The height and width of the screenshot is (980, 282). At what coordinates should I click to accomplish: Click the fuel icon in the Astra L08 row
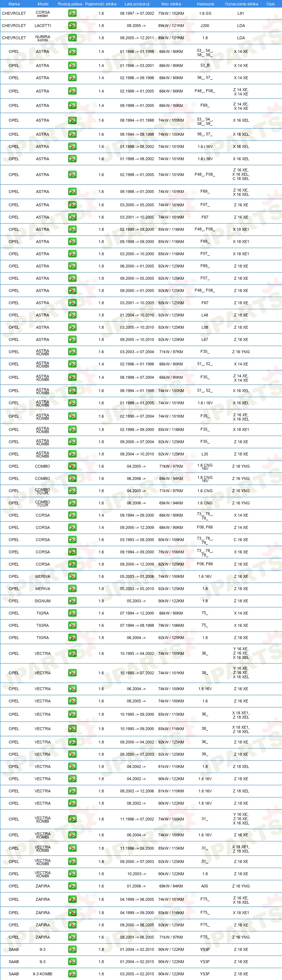(x=72, y=327)
